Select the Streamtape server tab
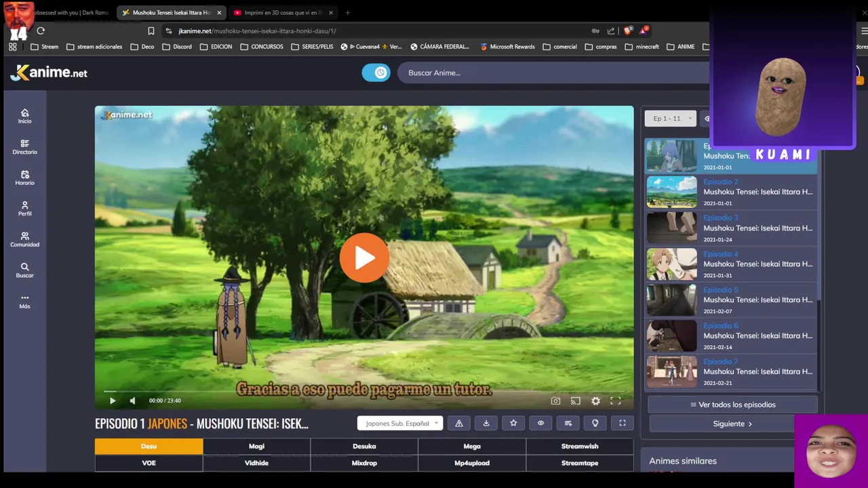Viewport: 868px width, 488px height. [x=580, y=463]
